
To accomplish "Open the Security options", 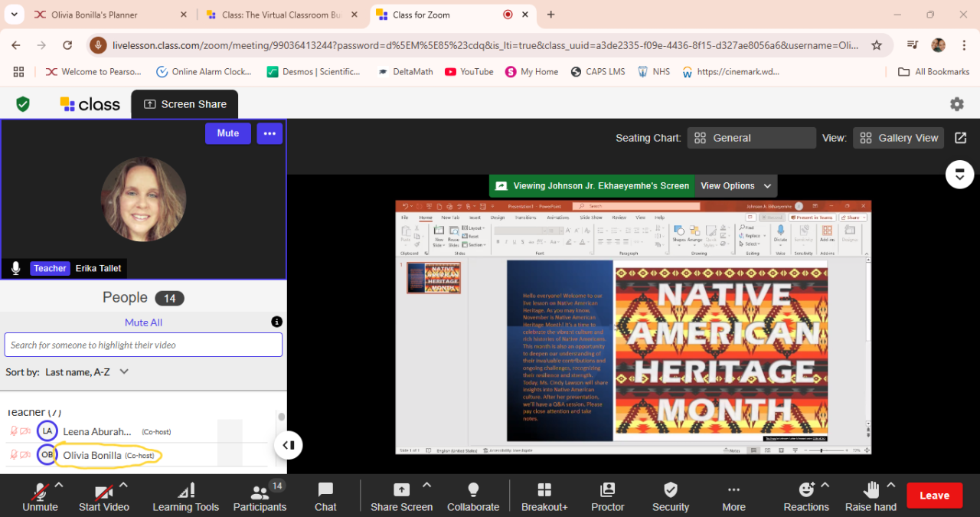I will pyautogui.click(x=671, y=497).
